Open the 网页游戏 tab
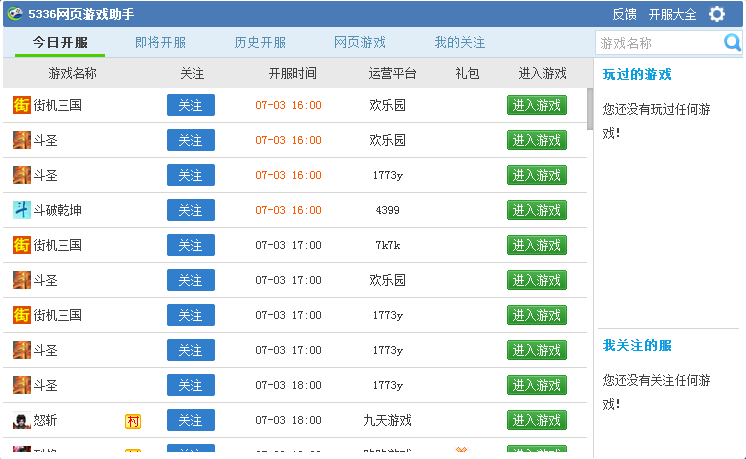Image resolution: width=746 pixels, height=459 pixels. pyautogui.click(x=360, y=42)
